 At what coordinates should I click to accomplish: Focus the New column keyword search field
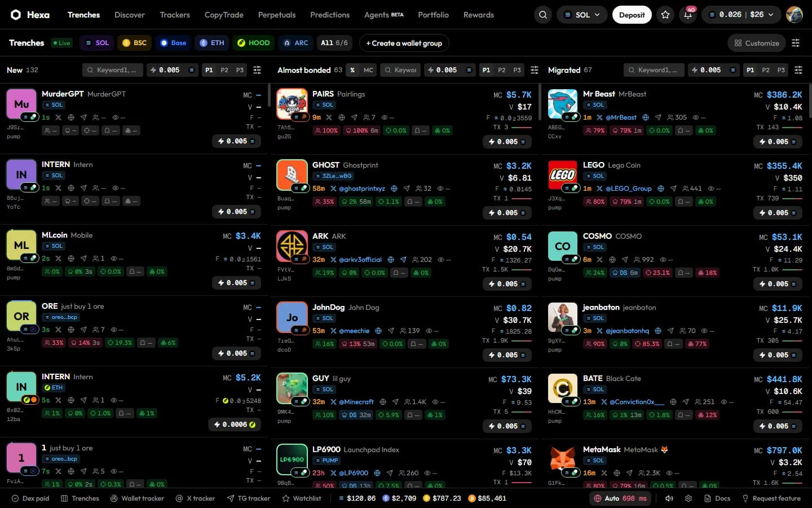[x=113, y=70]
